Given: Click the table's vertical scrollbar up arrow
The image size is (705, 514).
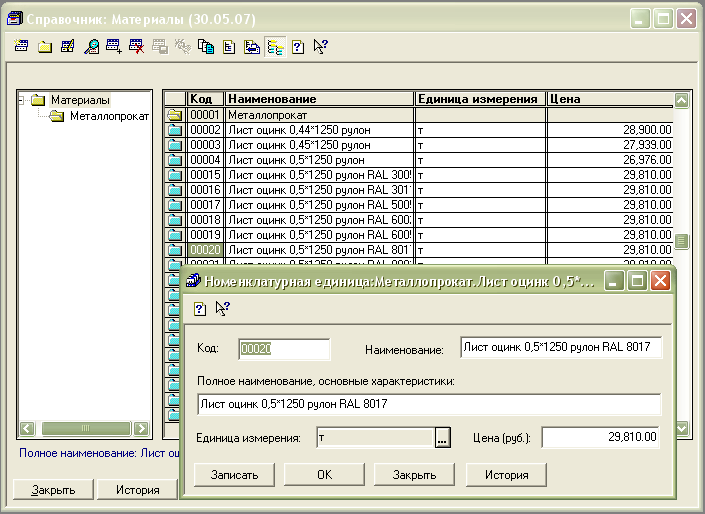Looking at the screenshot, I should 682,100.
